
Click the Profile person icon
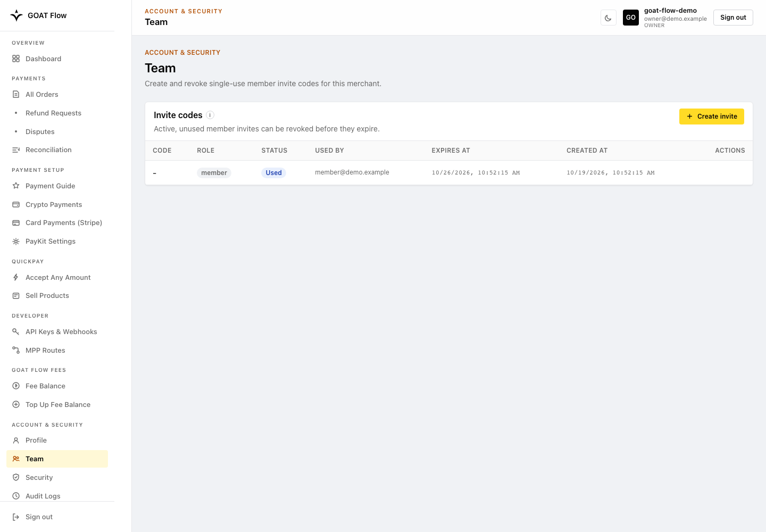(x=16, y=440)
